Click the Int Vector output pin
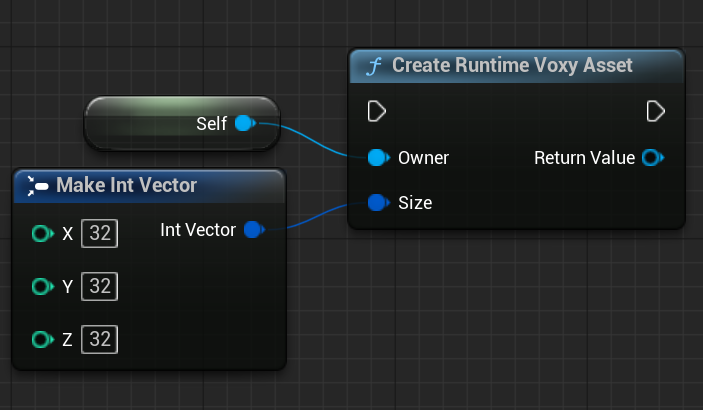 click(252, 230)
